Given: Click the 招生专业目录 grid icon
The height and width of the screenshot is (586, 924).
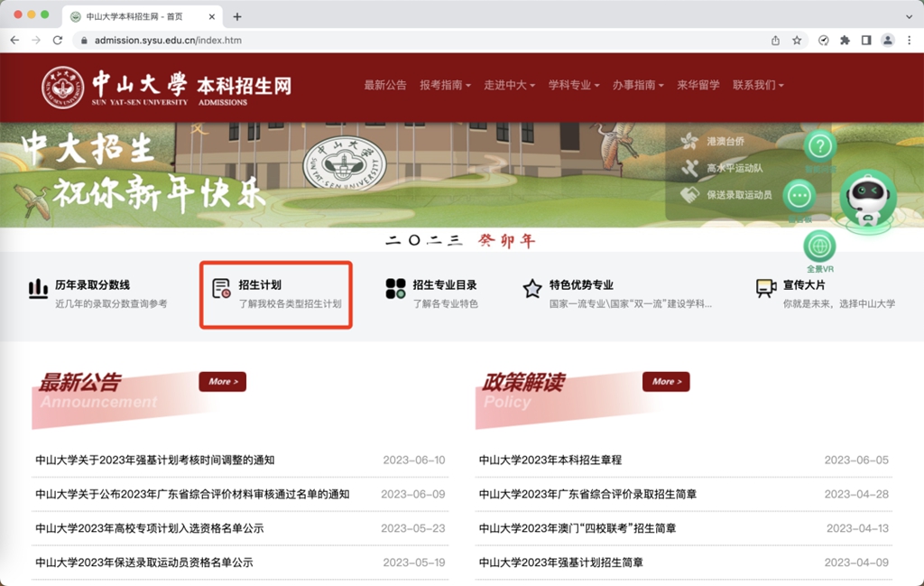Looking at the screenshot, I should tap(395, 289).
